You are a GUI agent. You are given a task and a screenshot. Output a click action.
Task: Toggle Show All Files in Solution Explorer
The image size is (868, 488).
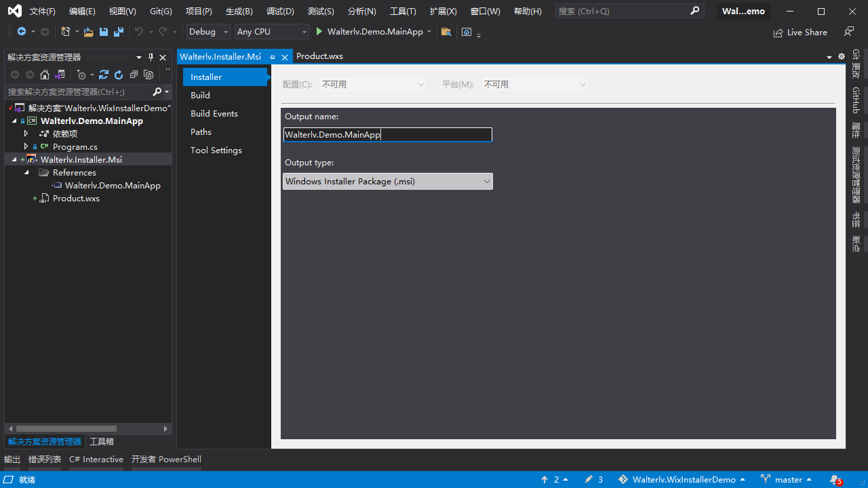(x=149, y=75)
